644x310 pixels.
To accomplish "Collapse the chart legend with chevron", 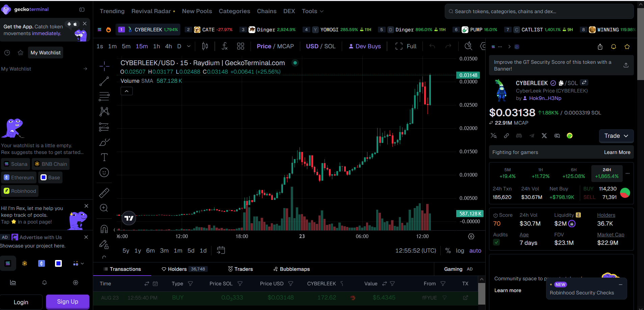I will pos(127,91).
